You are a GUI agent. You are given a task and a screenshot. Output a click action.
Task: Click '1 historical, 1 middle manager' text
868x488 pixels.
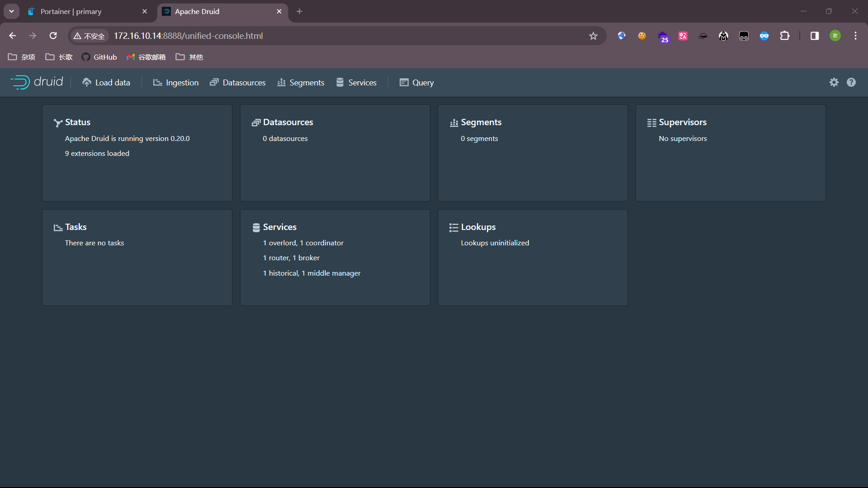312,273
